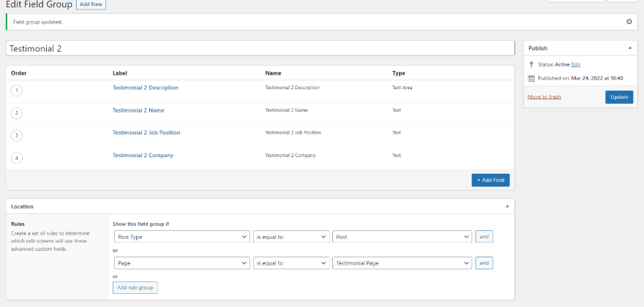Image resolution: width=644 pixels, height=307 pixels.
Task: Open the 'Post' value dropdown
Action: [401, 237]
